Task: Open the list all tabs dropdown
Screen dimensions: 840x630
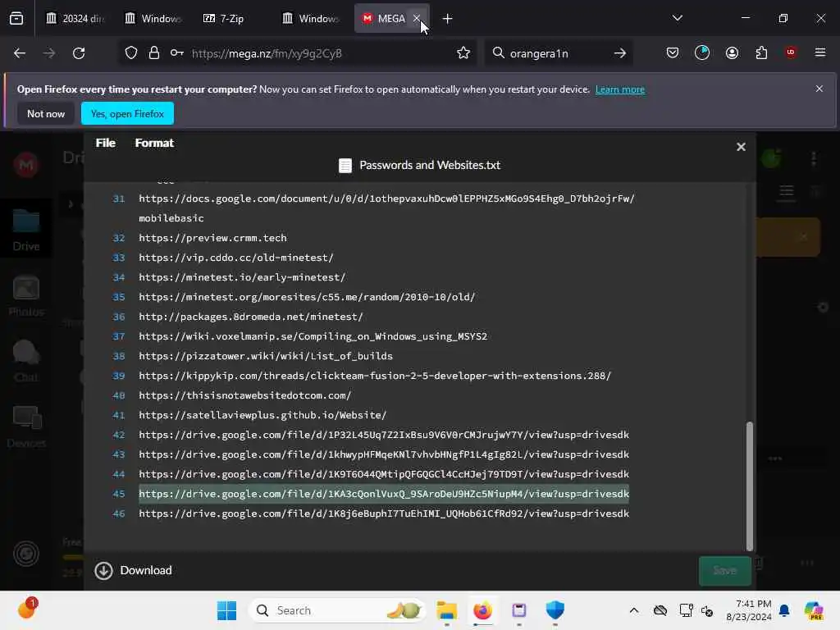Action: [677, 18]
